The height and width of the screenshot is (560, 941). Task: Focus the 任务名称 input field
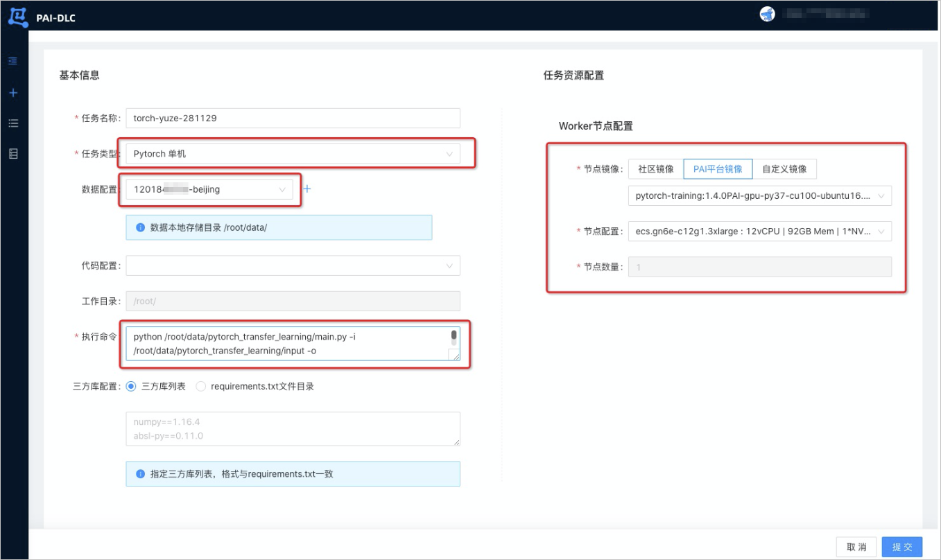point(293,118)
